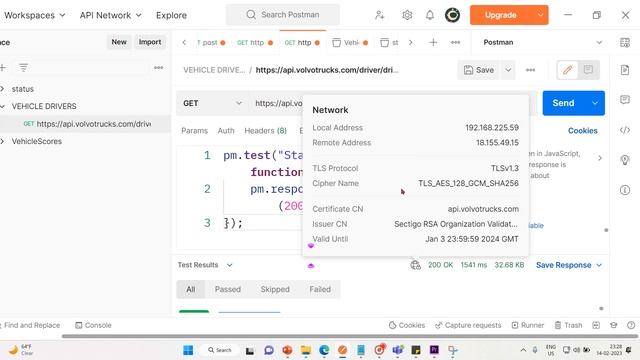
Task: Open Windows Start button
Action: [188, 350]
